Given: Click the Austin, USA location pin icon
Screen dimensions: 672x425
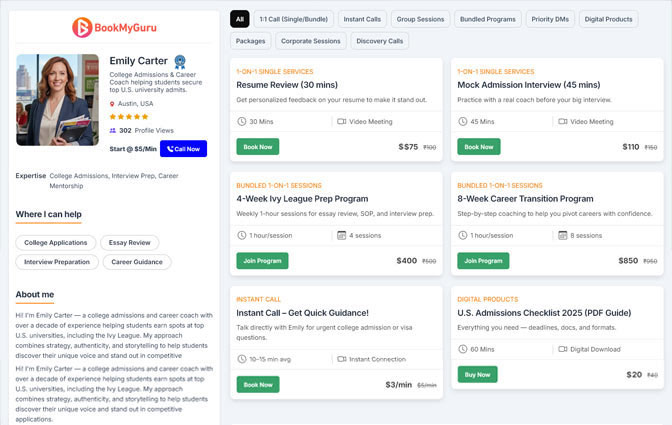Looking at the screenshot, I should pyautogui.click(x=113, y=103).
